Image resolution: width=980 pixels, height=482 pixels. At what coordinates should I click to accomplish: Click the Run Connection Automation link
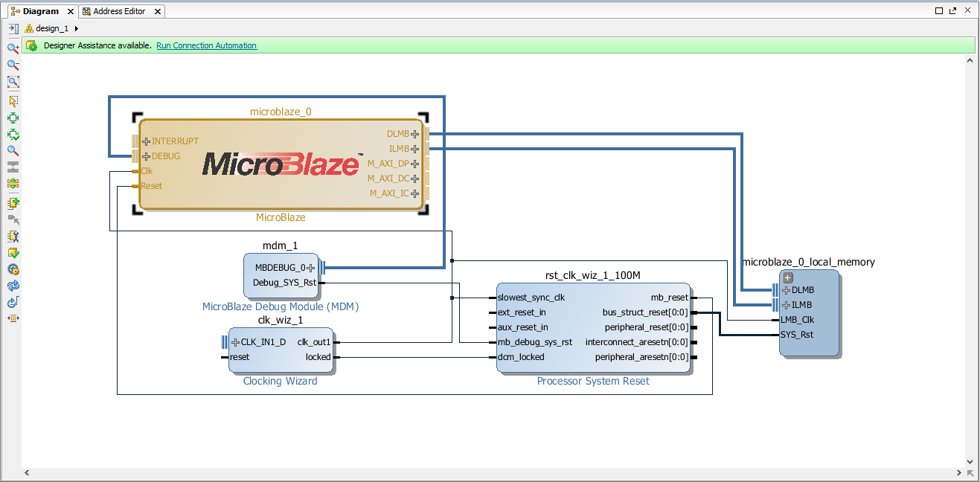tap(206, 45)
